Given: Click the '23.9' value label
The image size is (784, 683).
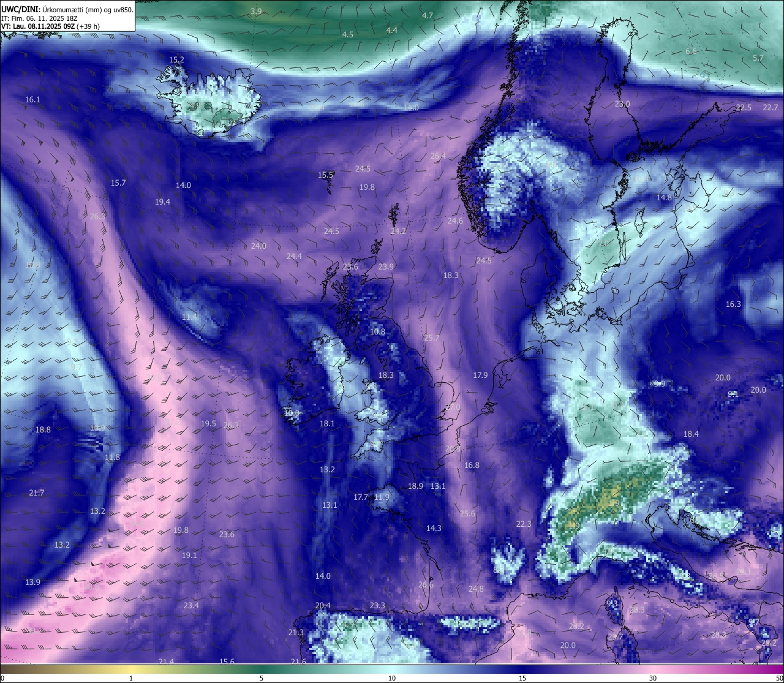Looking at the screenshot, I should 386,266.
